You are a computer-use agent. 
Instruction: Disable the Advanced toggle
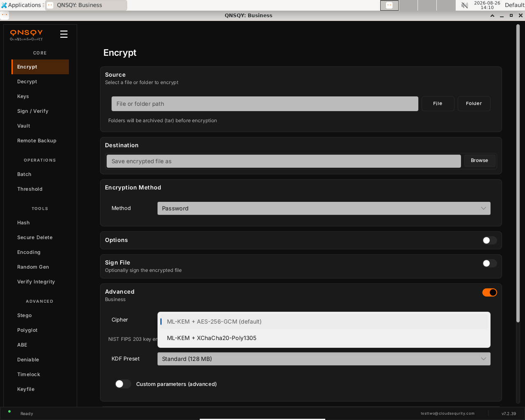tap(489, 292)
